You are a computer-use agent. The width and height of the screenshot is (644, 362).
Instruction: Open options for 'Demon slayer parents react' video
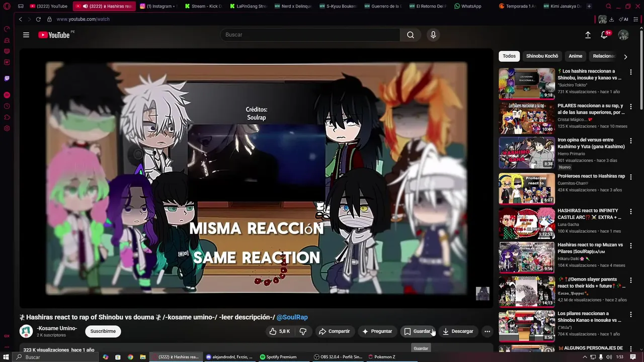[x=630, y=281]
